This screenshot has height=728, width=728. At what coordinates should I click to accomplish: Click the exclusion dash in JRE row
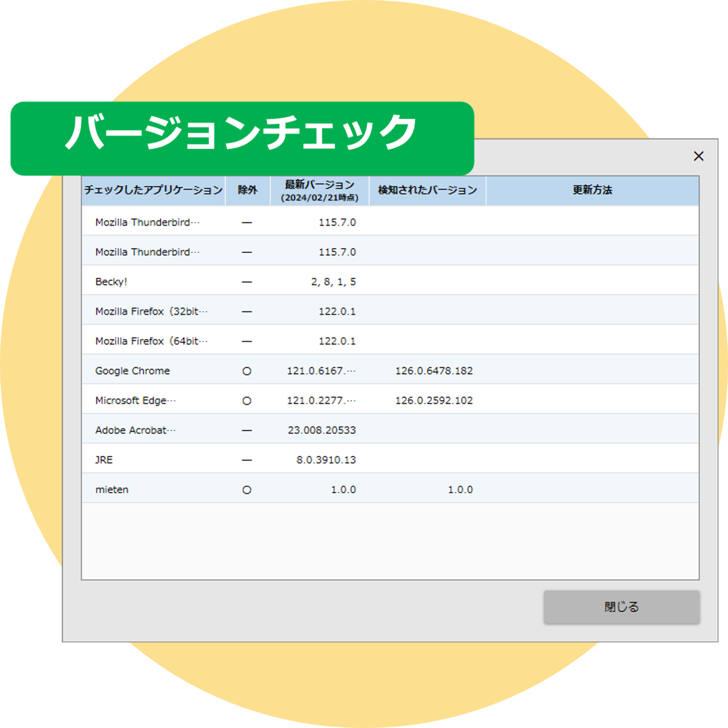(247, 460)
